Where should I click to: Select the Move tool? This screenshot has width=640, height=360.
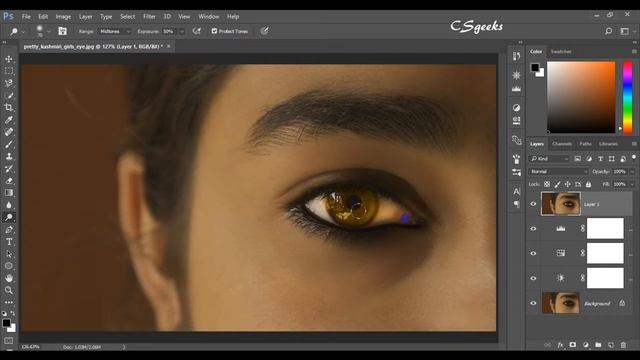point(9,59)
